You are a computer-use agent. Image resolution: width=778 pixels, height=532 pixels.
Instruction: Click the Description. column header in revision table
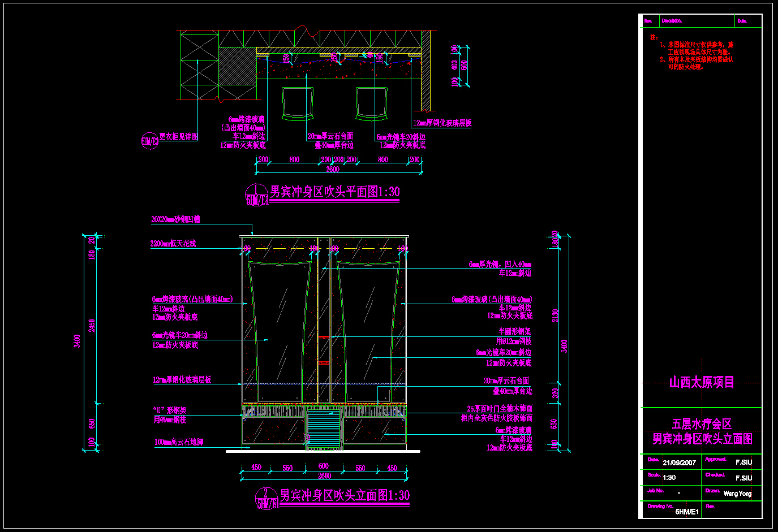click(x=672, y=21)
